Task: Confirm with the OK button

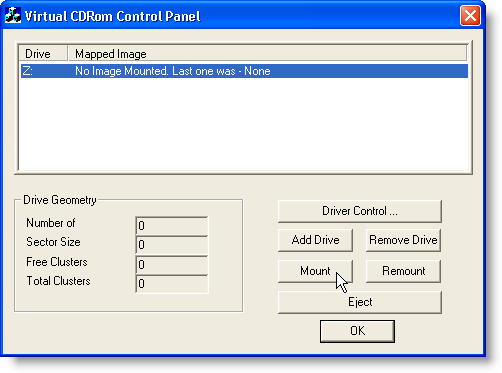Action: pos(357,331)
